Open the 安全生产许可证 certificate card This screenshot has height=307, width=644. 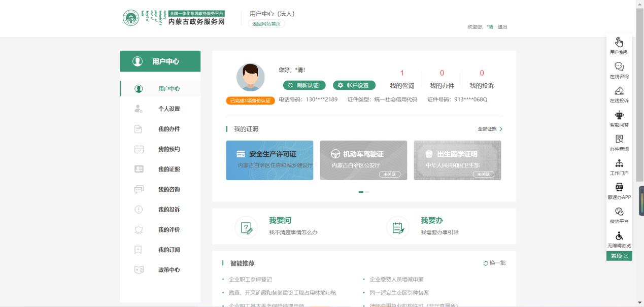click(269, 160)
